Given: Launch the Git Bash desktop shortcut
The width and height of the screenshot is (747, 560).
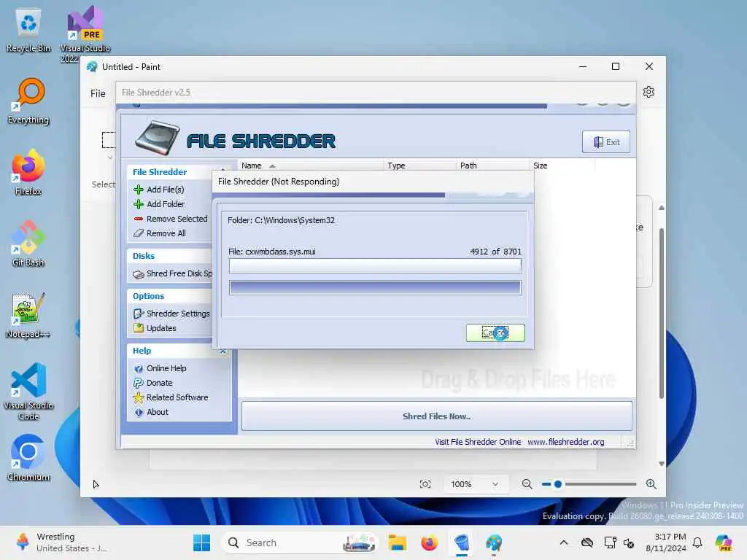Looking at the screenshot, I should pos(28,244).
